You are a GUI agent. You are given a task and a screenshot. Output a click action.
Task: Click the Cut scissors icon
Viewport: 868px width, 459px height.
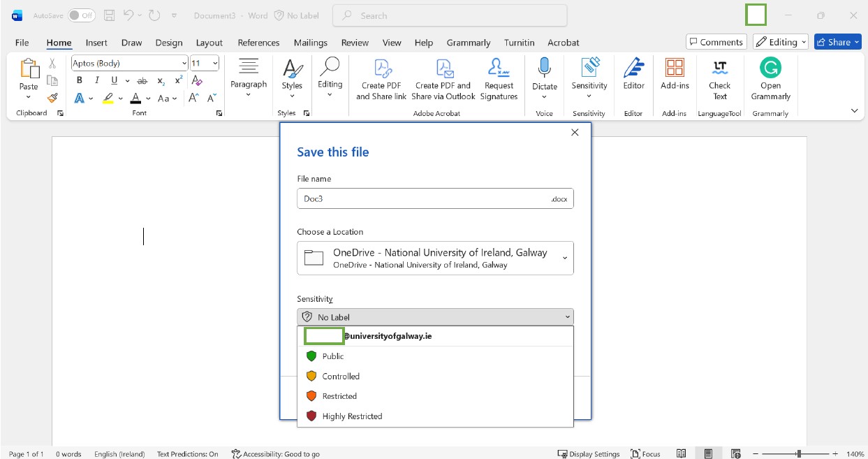tap(52, 64)
